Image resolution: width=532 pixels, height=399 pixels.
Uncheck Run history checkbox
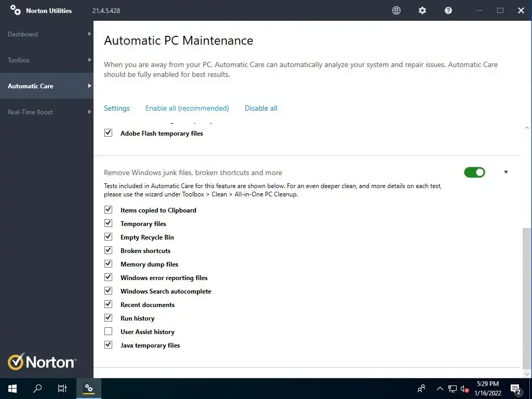tap(108, 317)
